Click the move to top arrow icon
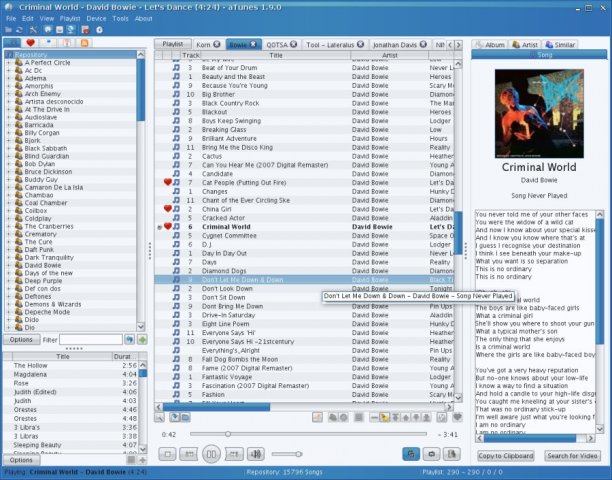Screen dimensions: 612x480 395,417
